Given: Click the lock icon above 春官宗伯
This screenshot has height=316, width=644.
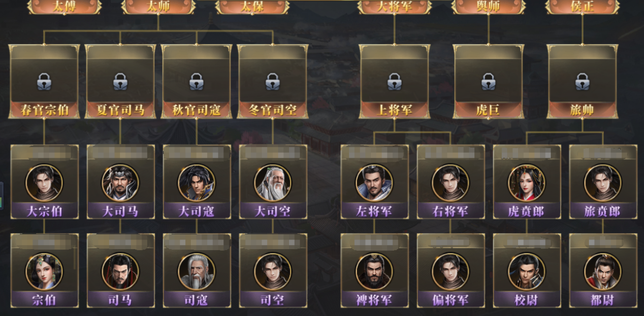Looking at the screenshot, I should click(44, 81).
